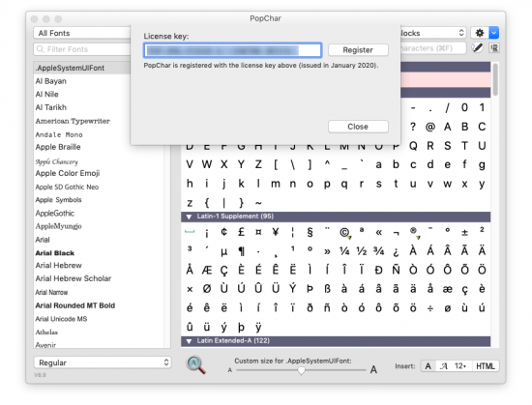Image resolution: width=532 pixels, height=405 pixels.
Task: Click the Ñ uppercase character
Action: pyautogui.click(x=396, y=270)
